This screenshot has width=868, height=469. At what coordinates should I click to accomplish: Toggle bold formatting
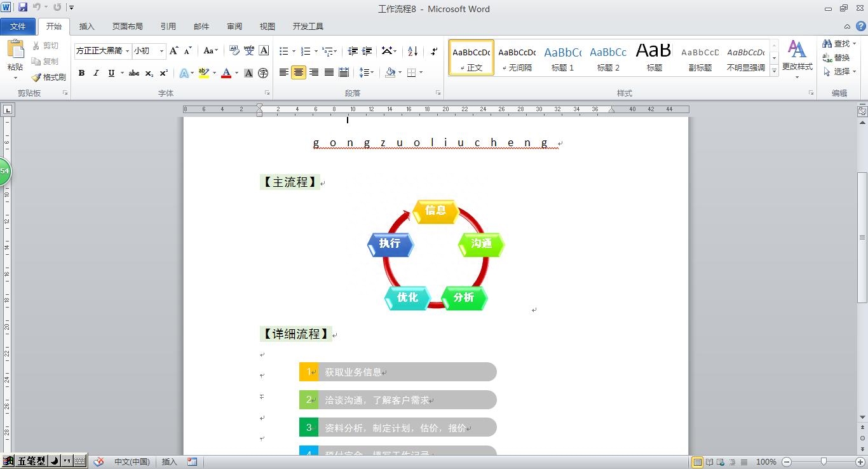(x=81, y=73)
